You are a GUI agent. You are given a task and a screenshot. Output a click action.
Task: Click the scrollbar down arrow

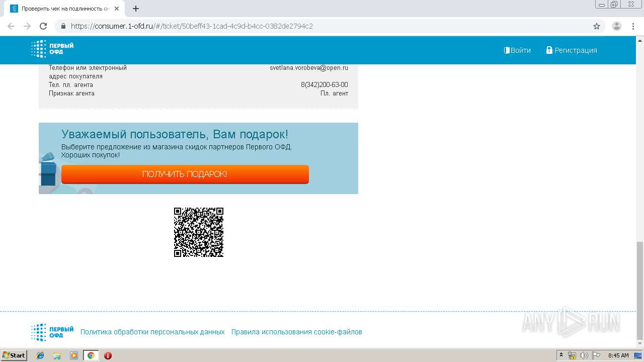point(639,343)
